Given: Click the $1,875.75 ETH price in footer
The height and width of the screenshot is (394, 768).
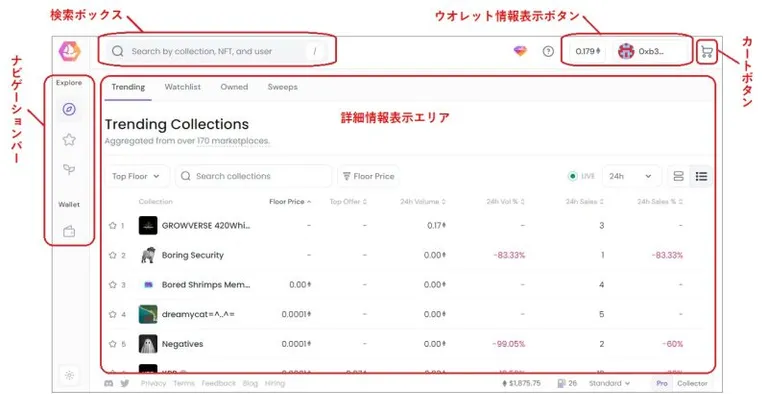Looking at the screenshot, I should coord(522,383).
